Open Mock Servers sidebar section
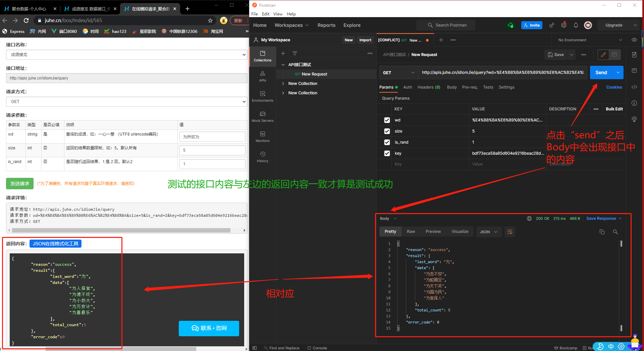Screen dimensions: 644x351 tap(262, 116)
